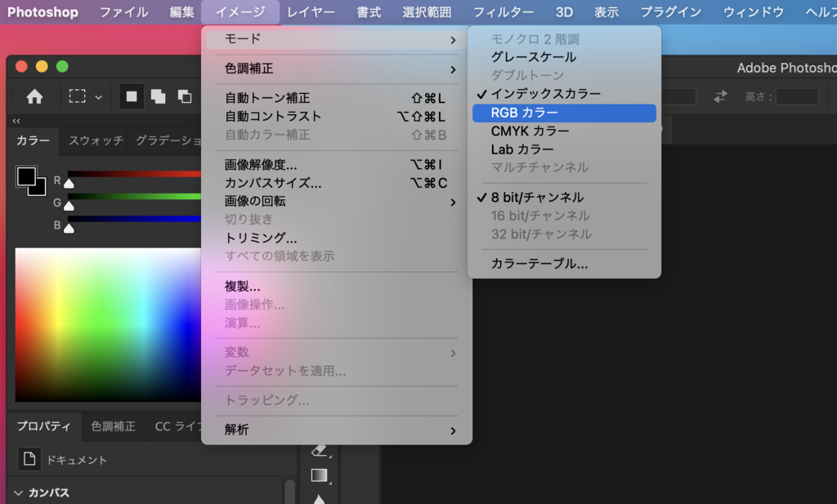Open the marquee tool preset dropdown arrow

click(99, 97)
